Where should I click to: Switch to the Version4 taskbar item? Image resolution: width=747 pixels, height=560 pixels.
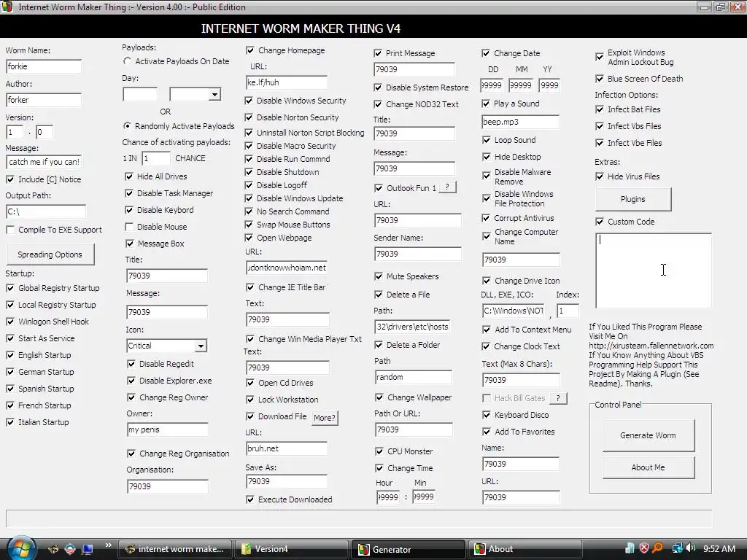[x=290, y=549]
